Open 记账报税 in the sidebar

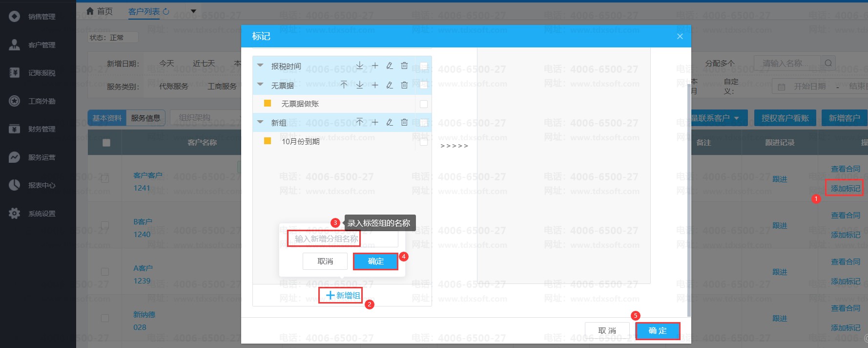coord(41,73)
